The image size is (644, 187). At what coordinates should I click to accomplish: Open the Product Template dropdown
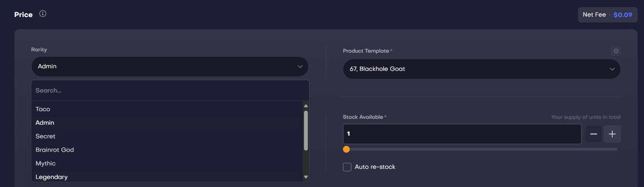481,69
